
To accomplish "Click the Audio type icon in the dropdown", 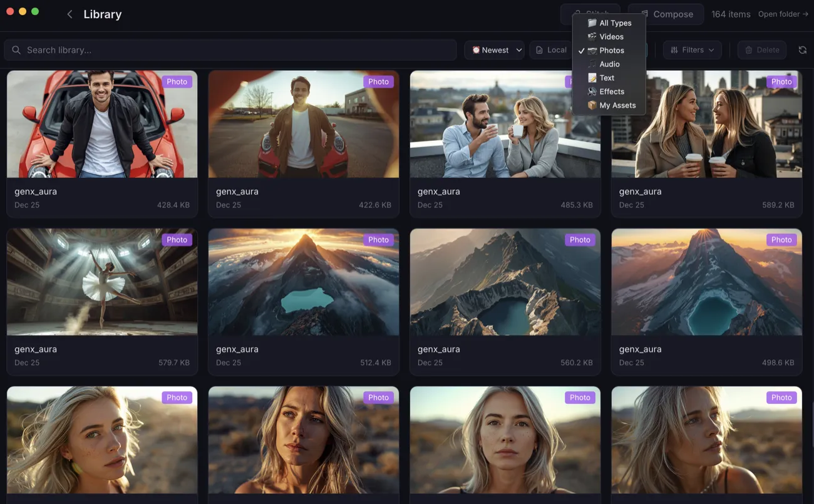I will point(592,64).
